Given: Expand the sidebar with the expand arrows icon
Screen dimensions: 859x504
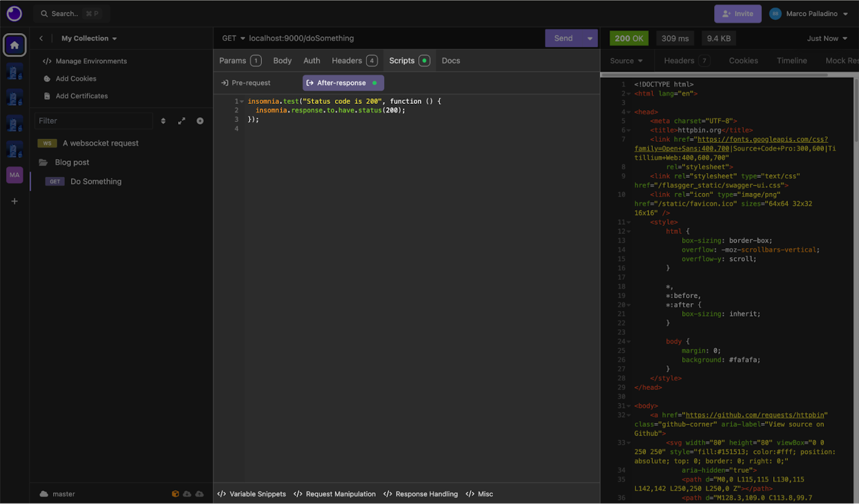Looking at the screenshot, I should 182,120.
